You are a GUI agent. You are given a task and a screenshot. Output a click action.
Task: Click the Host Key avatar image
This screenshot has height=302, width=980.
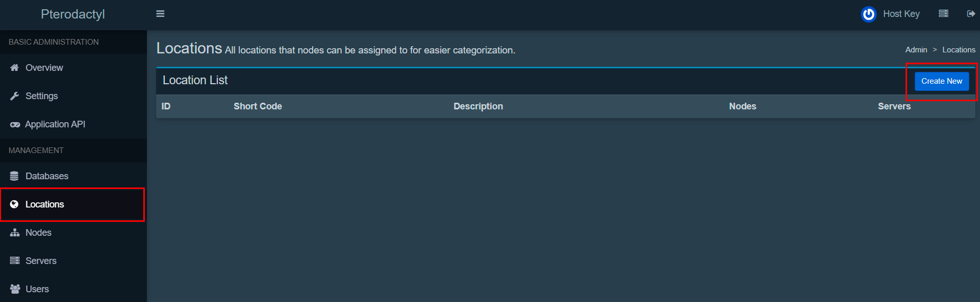pyautogui.click(x=869, y=14)
